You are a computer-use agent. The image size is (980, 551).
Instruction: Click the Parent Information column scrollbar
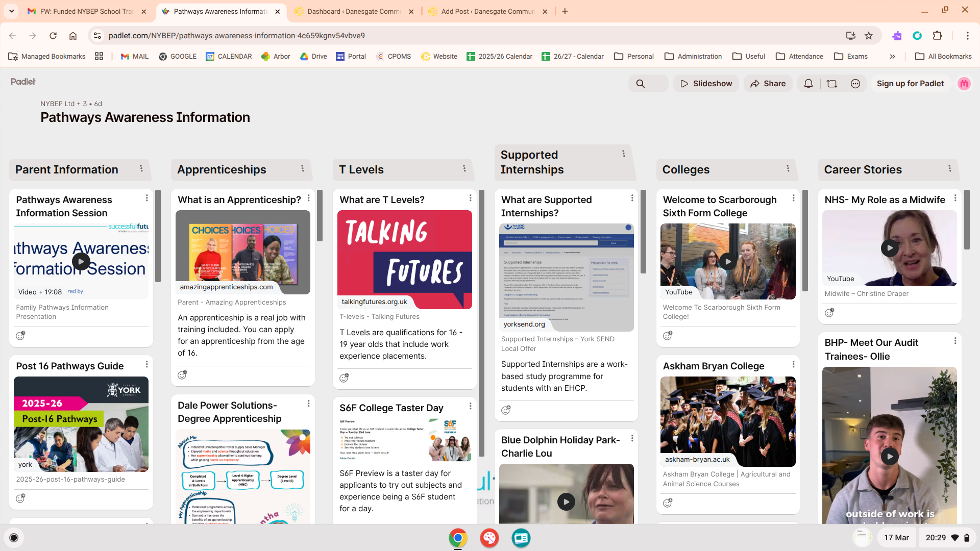(158, 236)
